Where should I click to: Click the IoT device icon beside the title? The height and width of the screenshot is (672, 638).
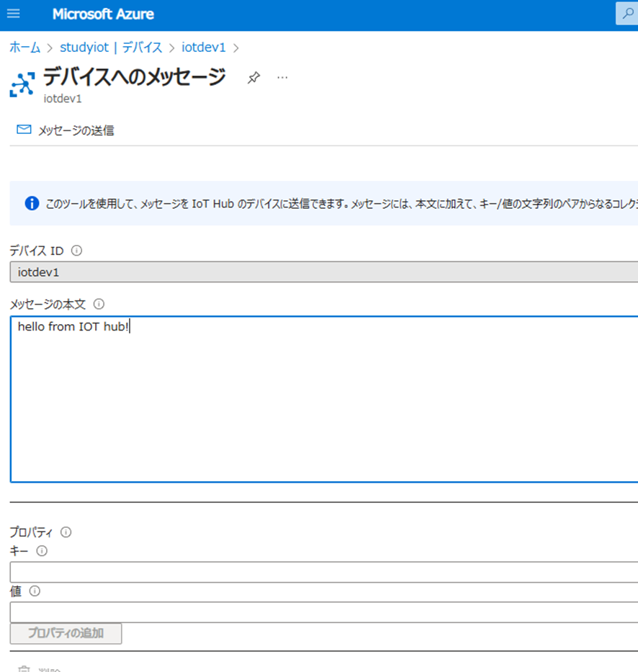(x=22, y=84)
